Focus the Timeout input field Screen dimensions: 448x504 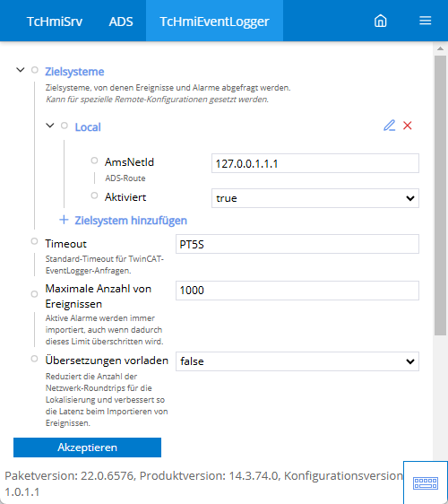tap(297, 244)
